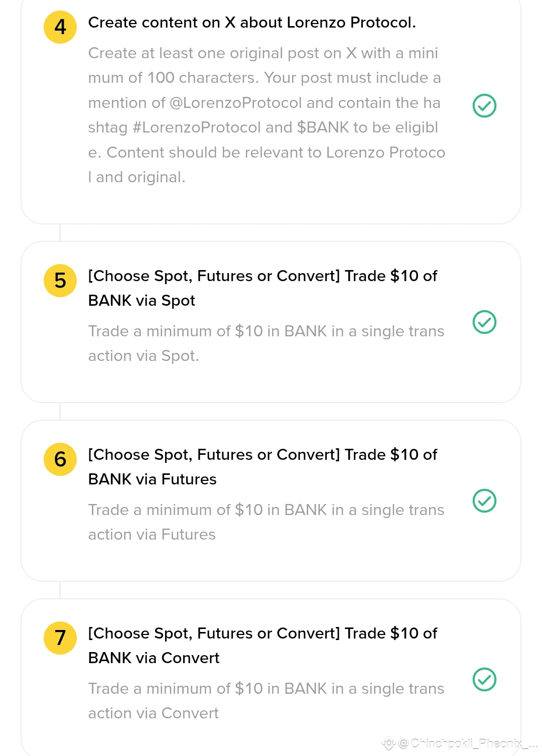Open 'Trade $10 of BANK via Futures' heading
542x756 pixels.
(x=262, y=467)
